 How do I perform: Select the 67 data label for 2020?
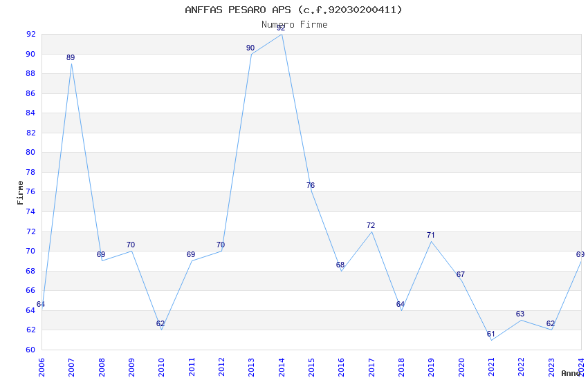coord(461,274)
